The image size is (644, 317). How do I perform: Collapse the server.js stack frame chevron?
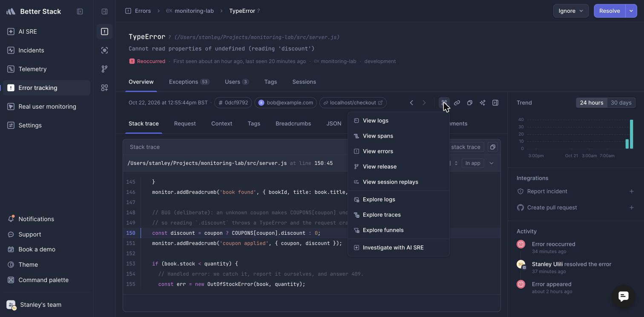pos(492,163)
